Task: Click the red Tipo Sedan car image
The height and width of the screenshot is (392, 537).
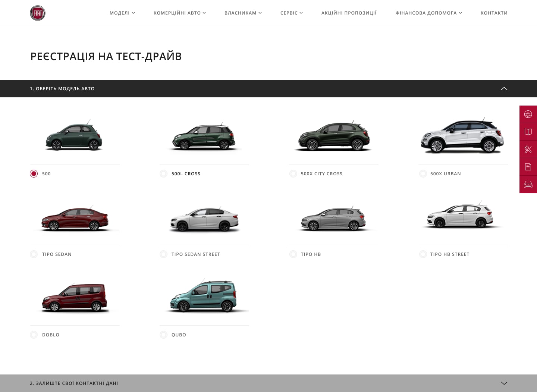Action: (x=75, y=219)
